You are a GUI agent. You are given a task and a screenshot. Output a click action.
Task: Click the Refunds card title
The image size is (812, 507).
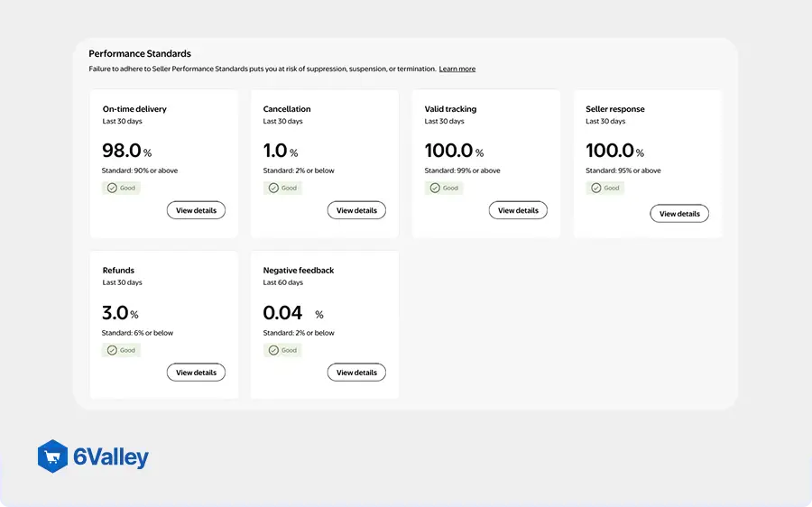[118, 271]
